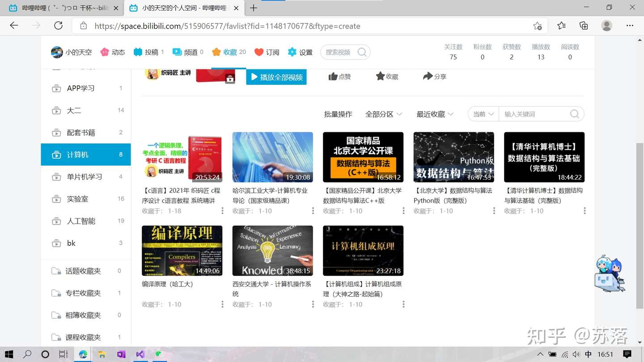Click the browser back arrow
Image resolution: width=644 pixels, height=362 pixels.
pos(14,25)
